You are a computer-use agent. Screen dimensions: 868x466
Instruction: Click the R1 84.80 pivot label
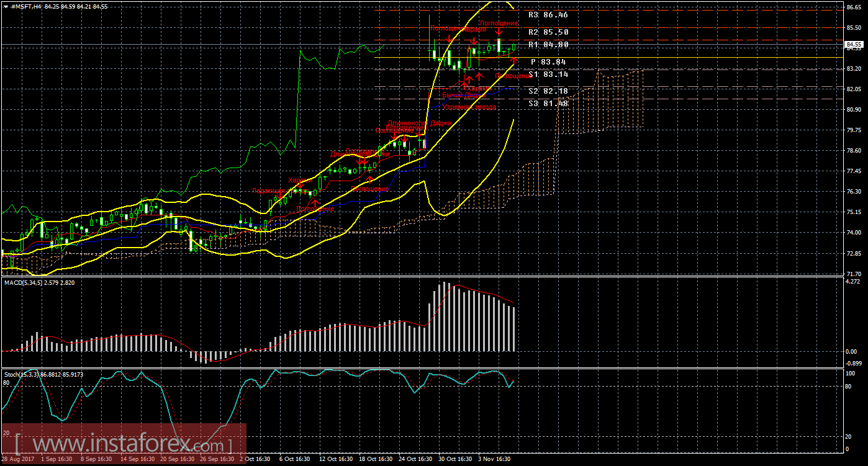(x=548, y=45)
